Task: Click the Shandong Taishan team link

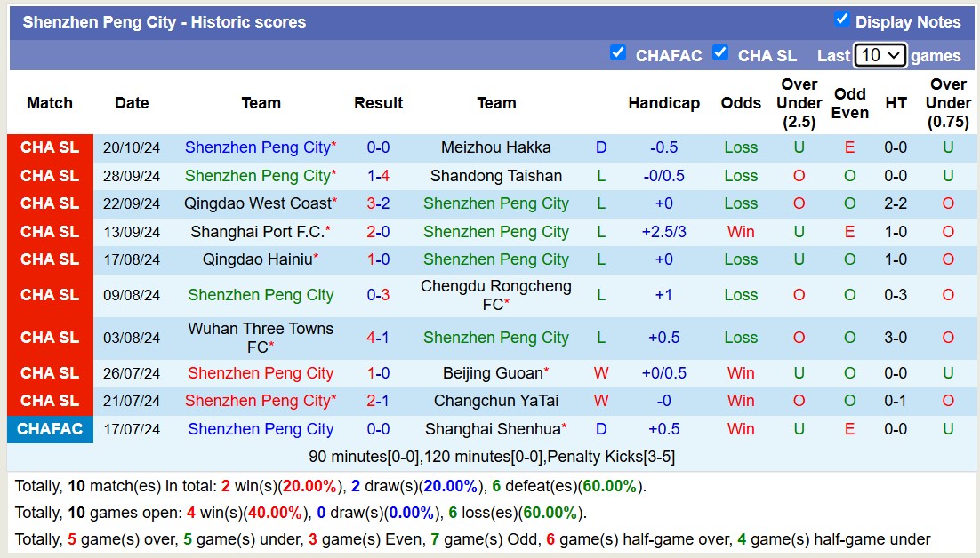Action: [496, 176]
